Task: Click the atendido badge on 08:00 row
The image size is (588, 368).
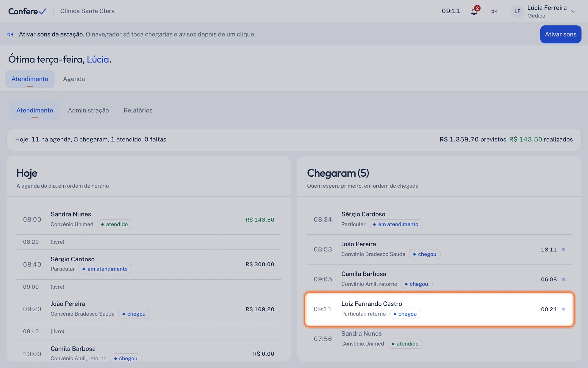Action: coord(115,224)
